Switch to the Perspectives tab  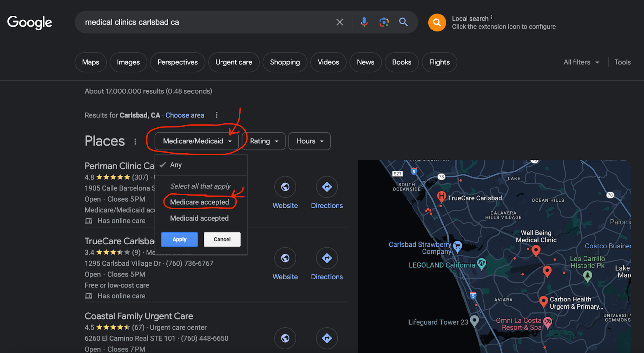click(178, 62)
